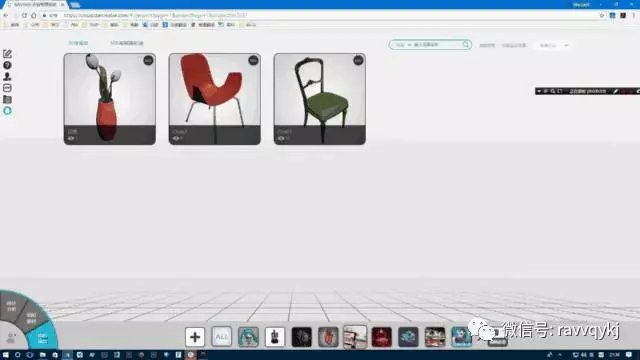Select white thumbnail with black object

click(x=275, y=337)
